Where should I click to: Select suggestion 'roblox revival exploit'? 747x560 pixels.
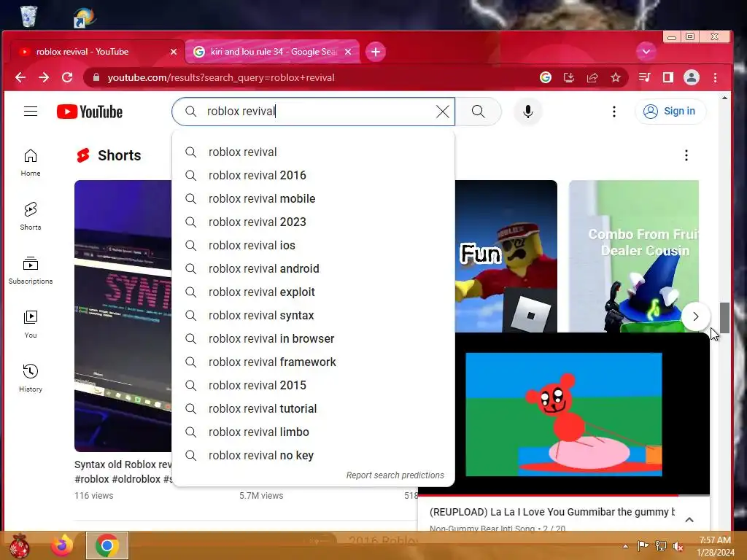(314, 292)
